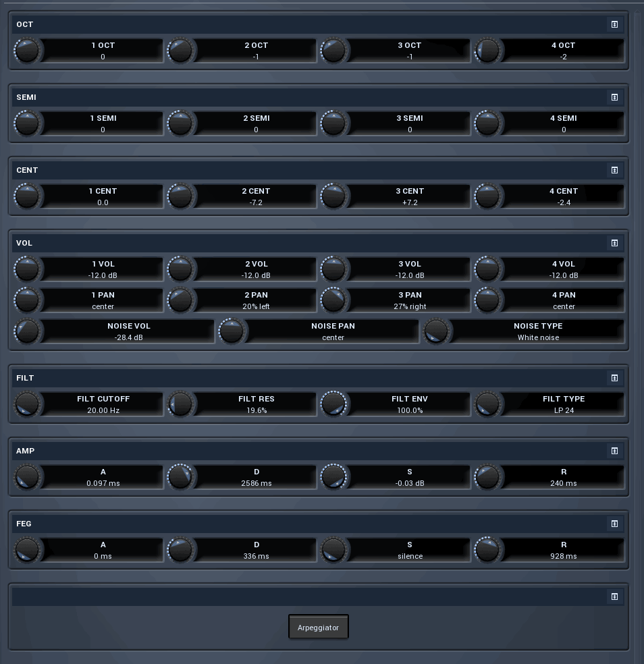Click the 4 VOL knob
The height and width of the screenshot is (664, 644).
point(487,269)
